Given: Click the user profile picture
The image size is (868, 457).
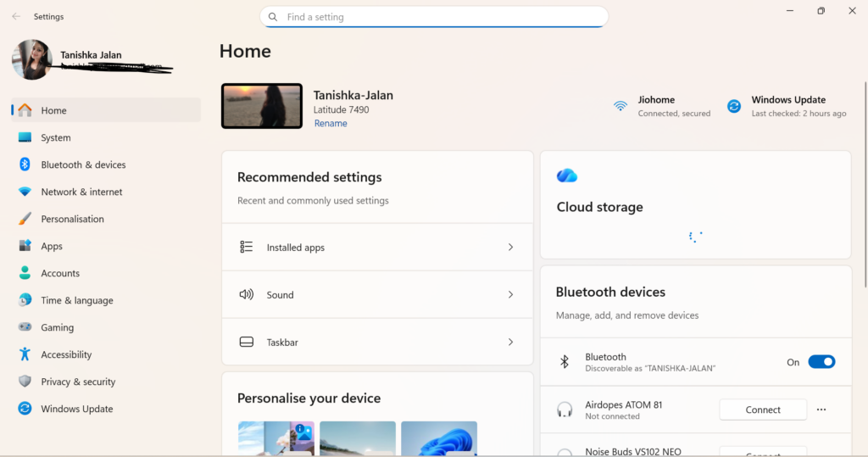Looking at the screenshot, I should coord(31,60).
